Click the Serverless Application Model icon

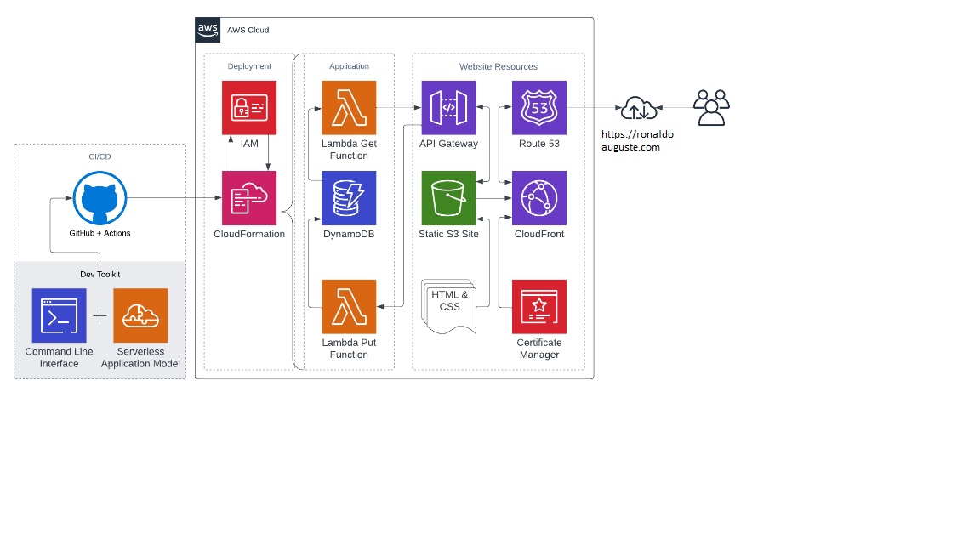click(140, 315)
